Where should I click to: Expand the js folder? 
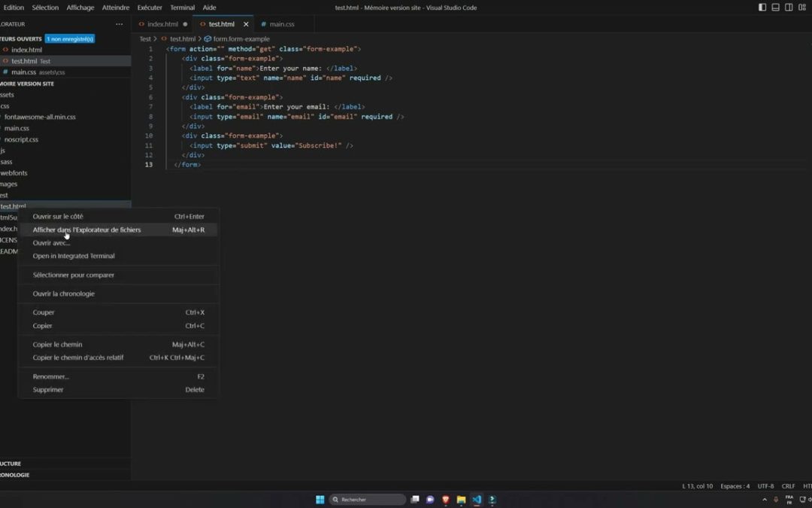(x=65, y=151)
